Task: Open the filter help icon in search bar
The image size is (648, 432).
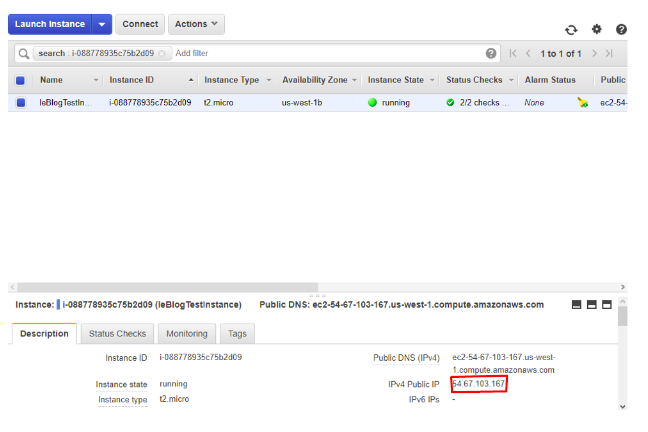Action: coord(491,53)
